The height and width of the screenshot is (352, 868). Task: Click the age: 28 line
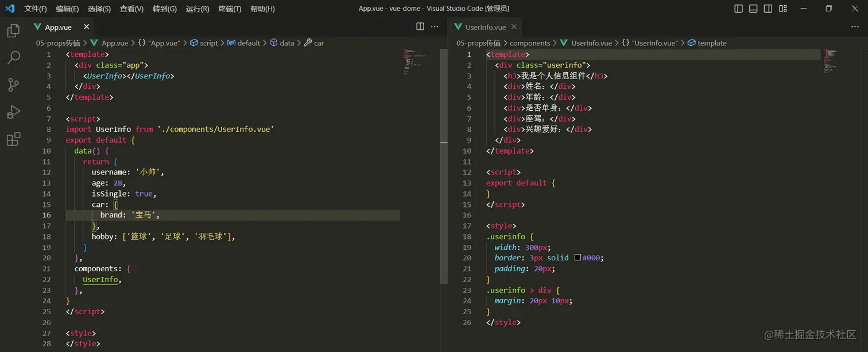[108, 183]
